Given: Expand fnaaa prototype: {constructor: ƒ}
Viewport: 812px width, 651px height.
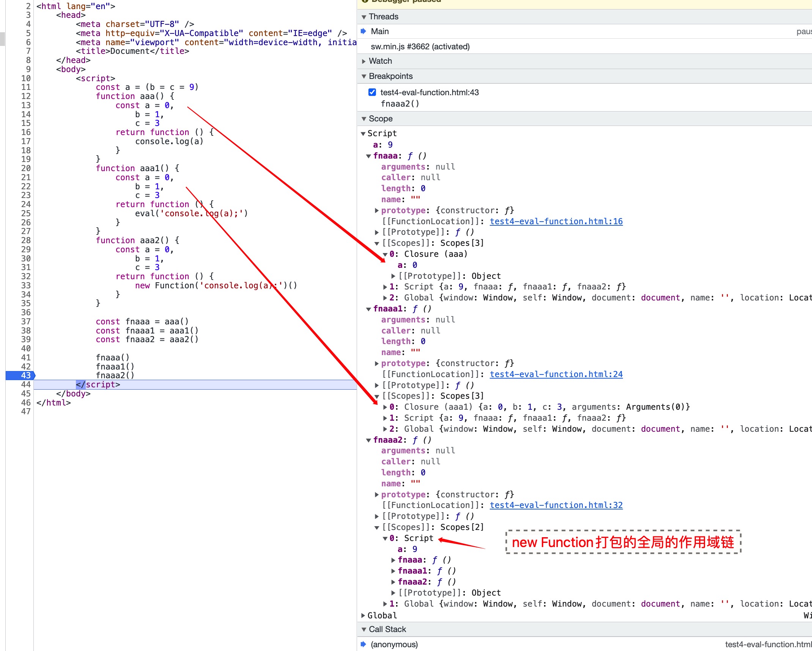Looking at the screenshot, I should coord(377,210).
